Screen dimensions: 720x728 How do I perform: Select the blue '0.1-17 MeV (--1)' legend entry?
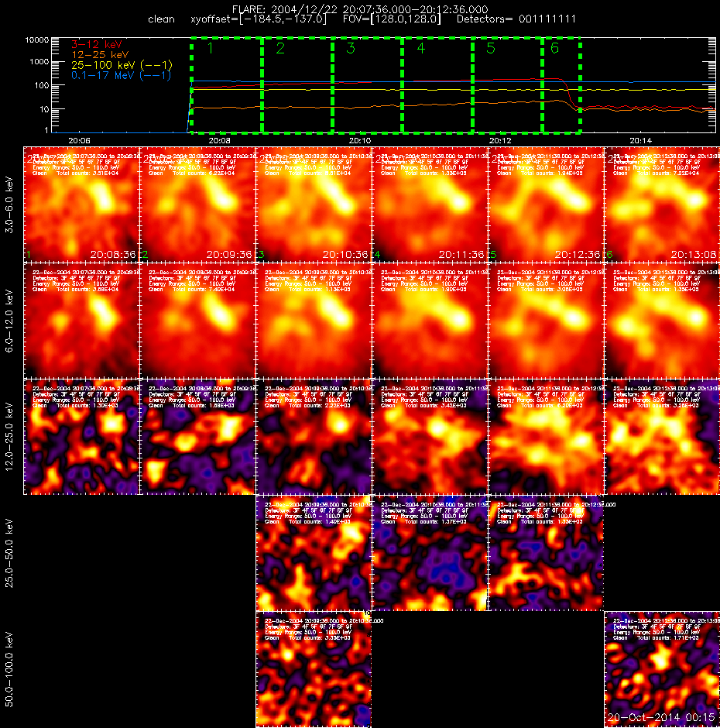(121, 75)
